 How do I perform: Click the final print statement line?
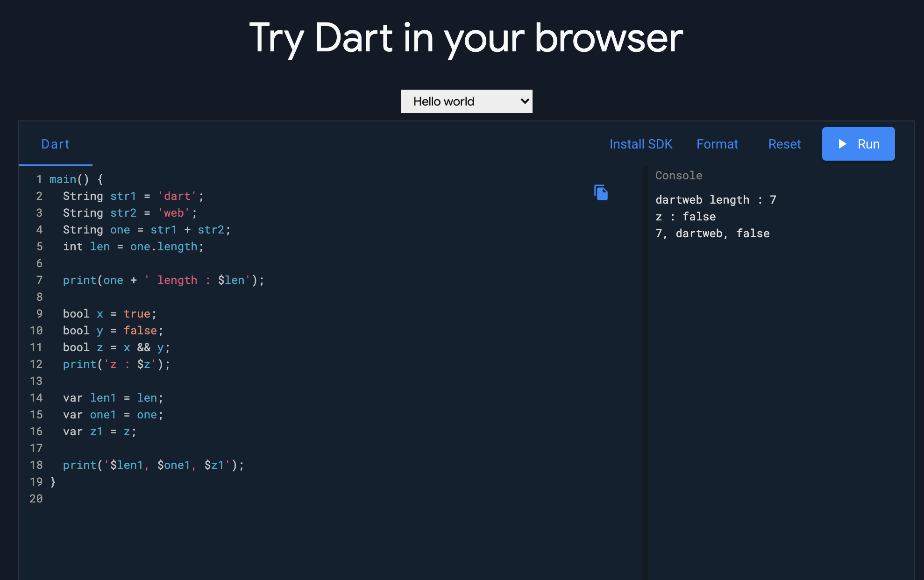(153, 465)
